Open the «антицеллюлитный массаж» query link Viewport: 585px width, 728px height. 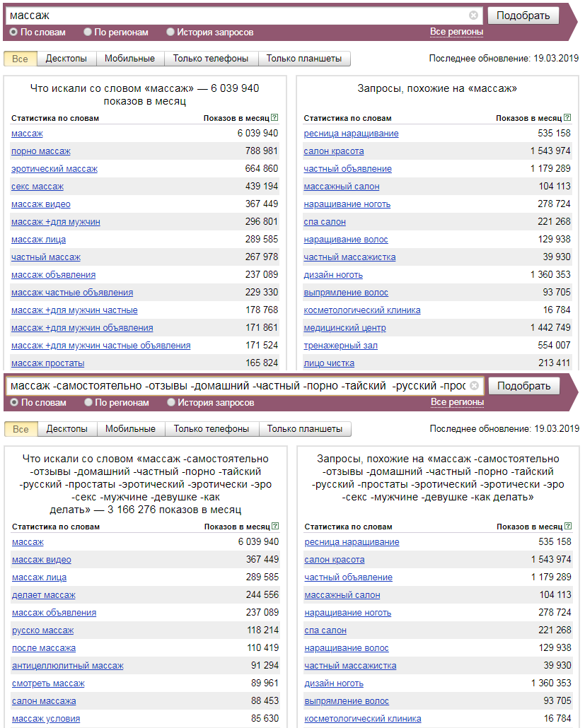[67, 666]
